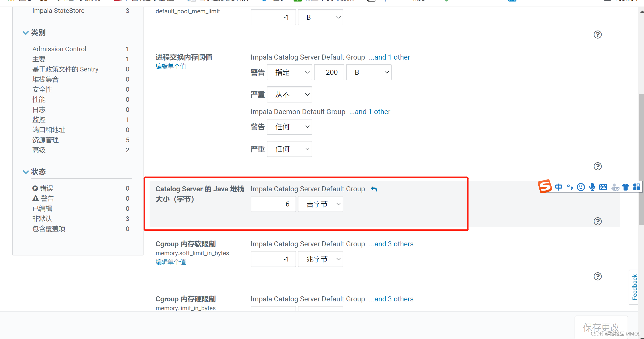Click the Java heap size value field
Screen dimensions: 644x339
[273, 204]
